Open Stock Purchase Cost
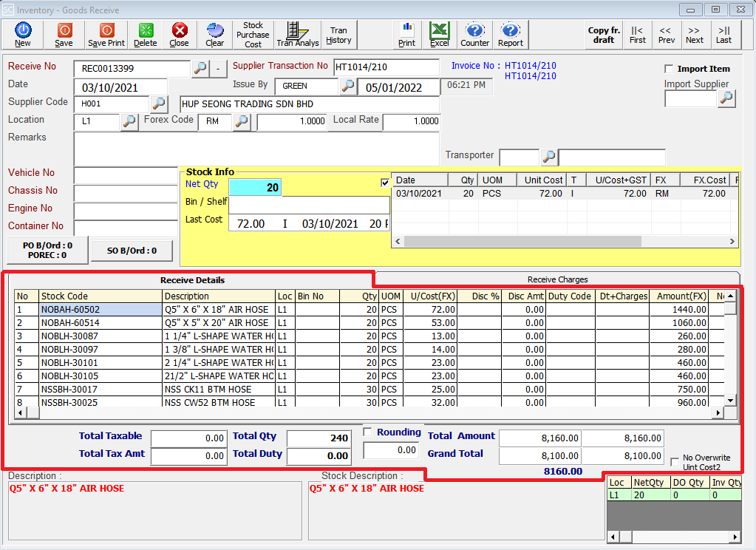 pyautogui.click(x=253, y=35)
